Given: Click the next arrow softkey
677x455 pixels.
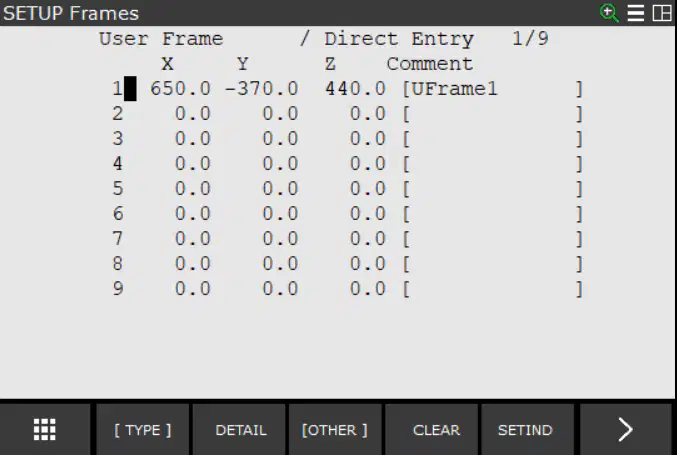Looking at the screenshot, I should (x=625, y=430).
